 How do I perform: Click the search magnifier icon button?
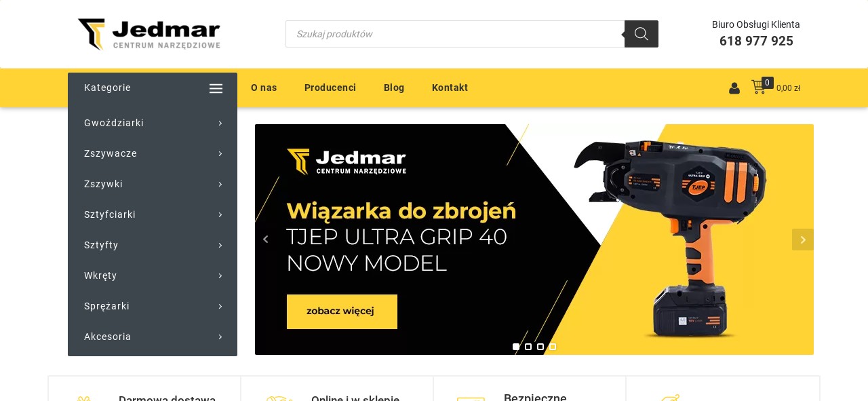pyautogui.click(x=642, y=34)
